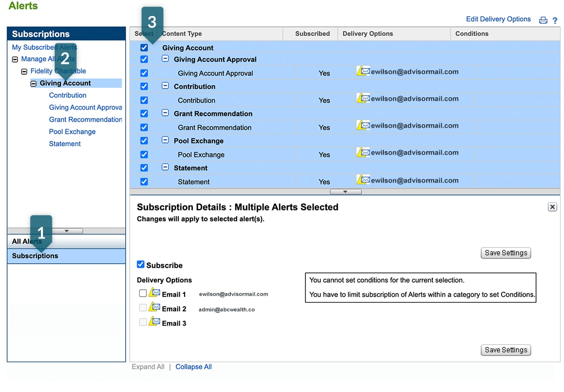Click email icon in Giving Account Approval row
Image resolution: width=564 pixels, height=392 pixels.
pos(363,71)
